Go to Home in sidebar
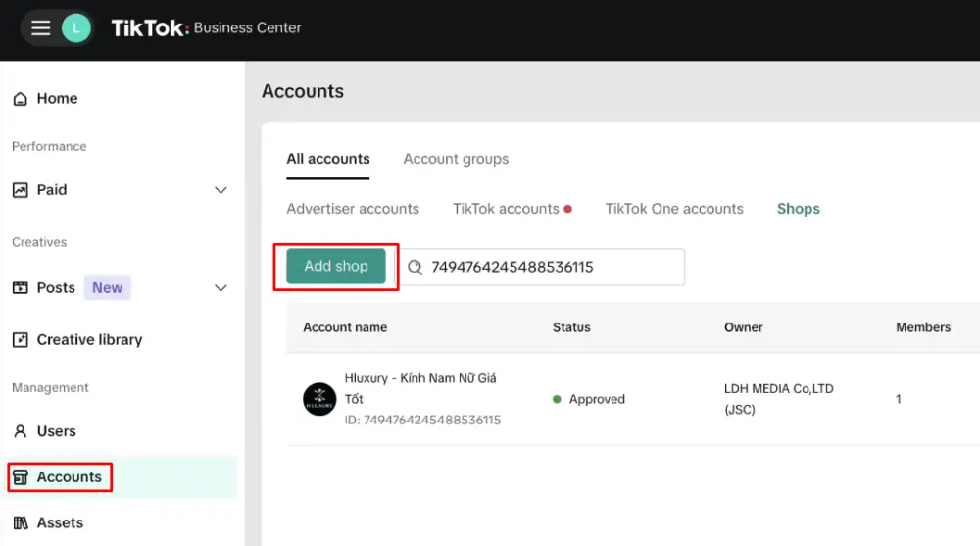 57,99
